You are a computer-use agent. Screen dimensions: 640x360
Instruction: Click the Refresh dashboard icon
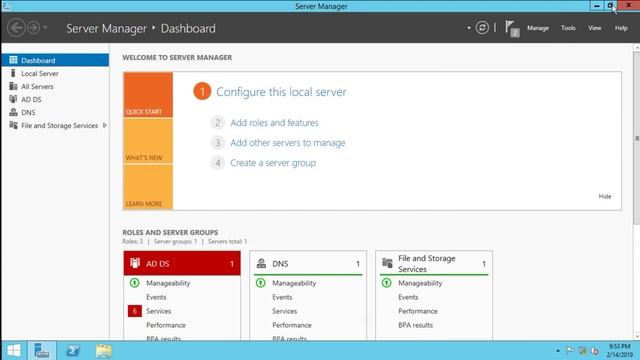coord(482,28)
